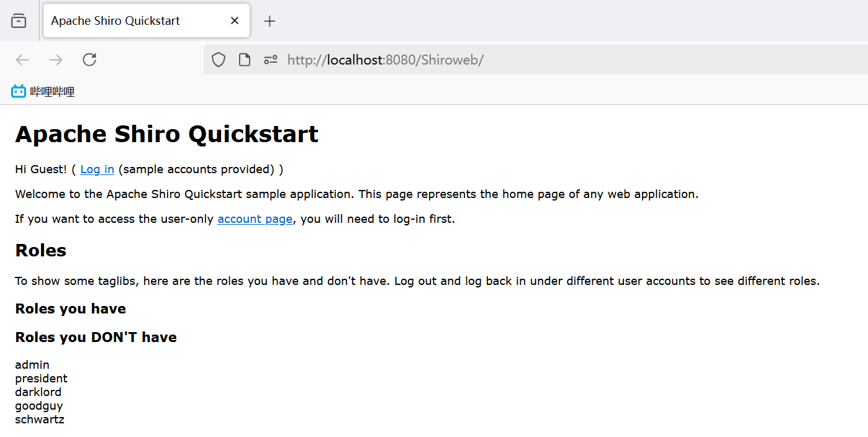Click the darklord role text

[38, 392]
